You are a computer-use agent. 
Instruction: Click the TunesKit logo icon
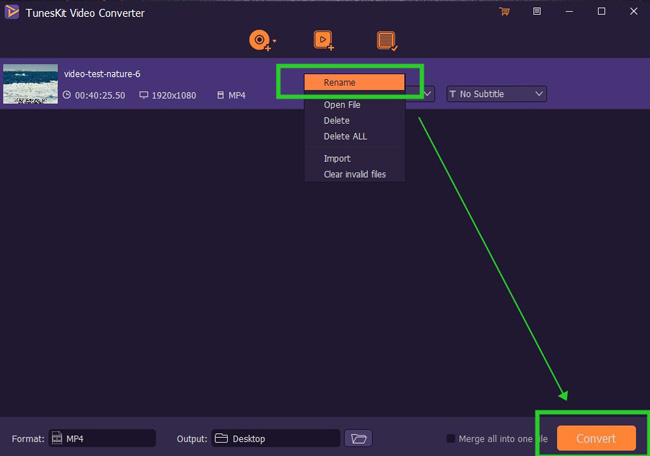(x=12, y=12)
